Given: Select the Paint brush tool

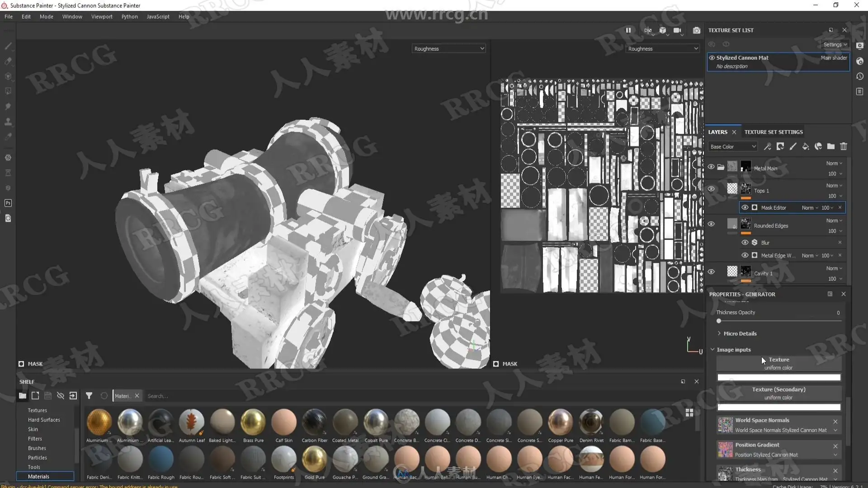Looking at the screenshot, I should click(x=8, y=46).
